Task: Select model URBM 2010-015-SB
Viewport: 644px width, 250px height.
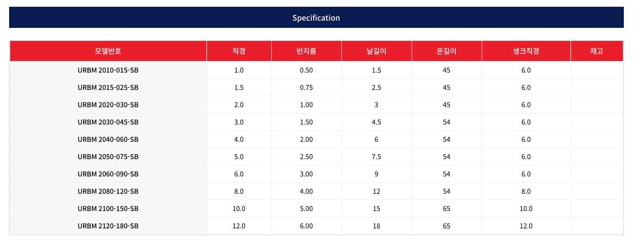Action: click(x=108, y=70)
